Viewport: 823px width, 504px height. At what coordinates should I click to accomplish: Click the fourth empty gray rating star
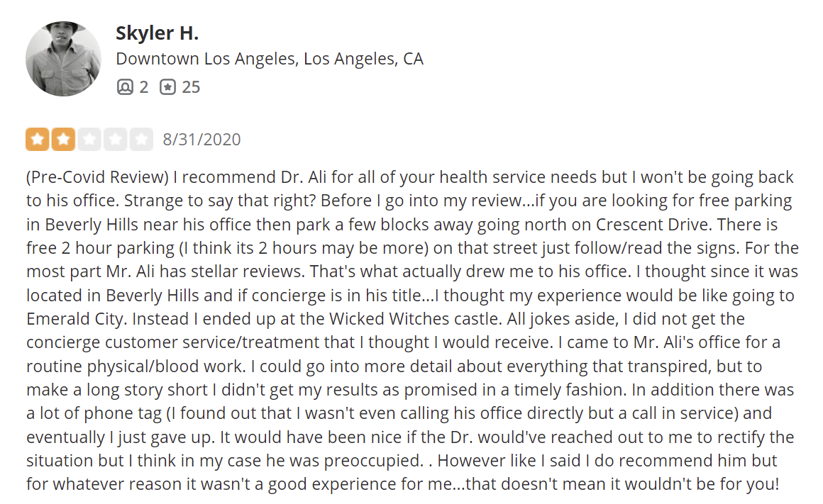click(115, 140)
